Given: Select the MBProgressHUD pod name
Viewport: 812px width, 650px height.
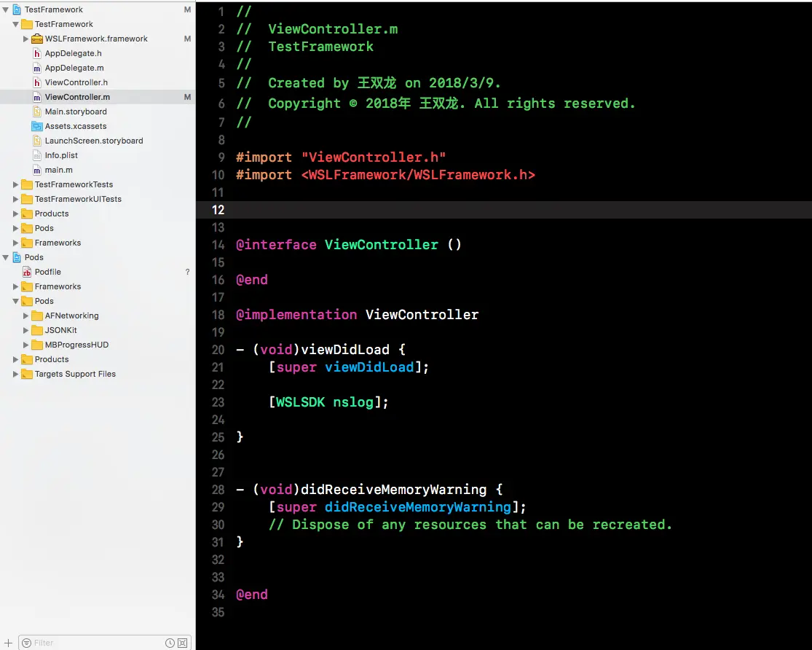Looking at the screenshot, I should [76, 345].
